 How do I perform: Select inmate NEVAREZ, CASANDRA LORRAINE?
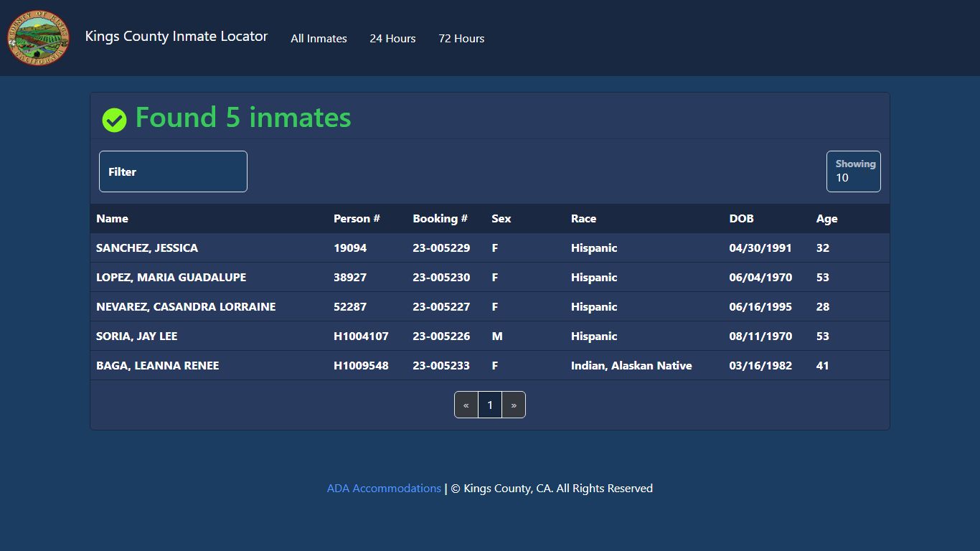(186, 307)
